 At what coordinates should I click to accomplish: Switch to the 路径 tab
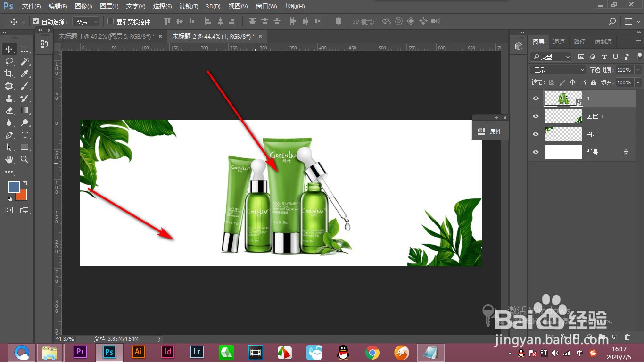pos(579,41)
